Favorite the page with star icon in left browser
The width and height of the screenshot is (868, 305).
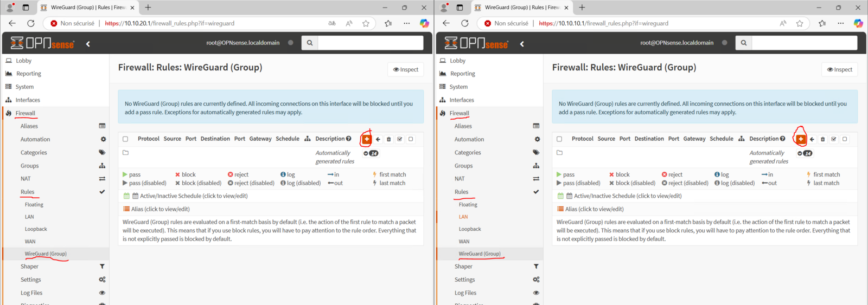pos(366,23)
